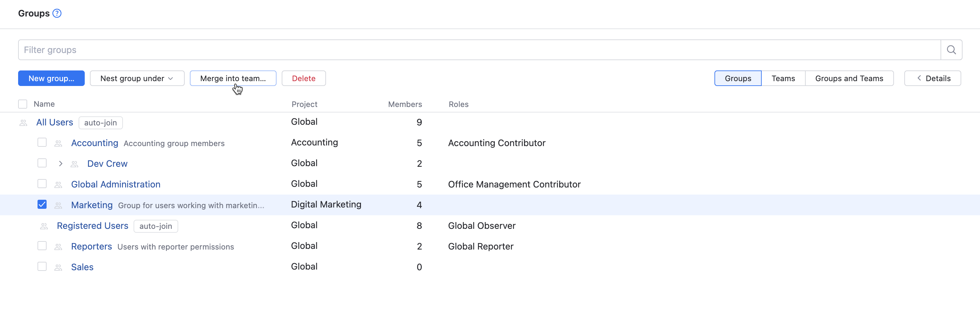This screenshot has width=980, height=309.
Task: Click the group icon beside Sales
Action: click(58, 268)
